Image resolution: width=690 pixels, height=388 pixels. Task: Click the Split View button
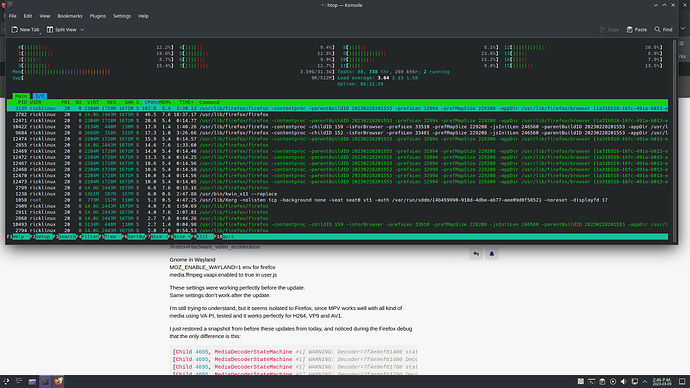click(62, 29)
